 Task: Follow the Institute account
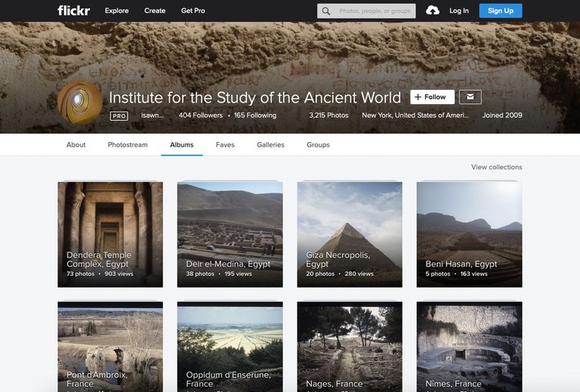432,97
